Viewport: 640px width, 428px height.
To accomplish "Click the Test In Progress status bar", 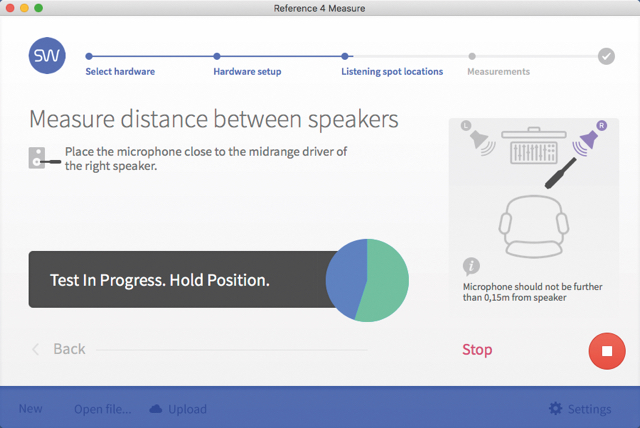I will (182, 279).
